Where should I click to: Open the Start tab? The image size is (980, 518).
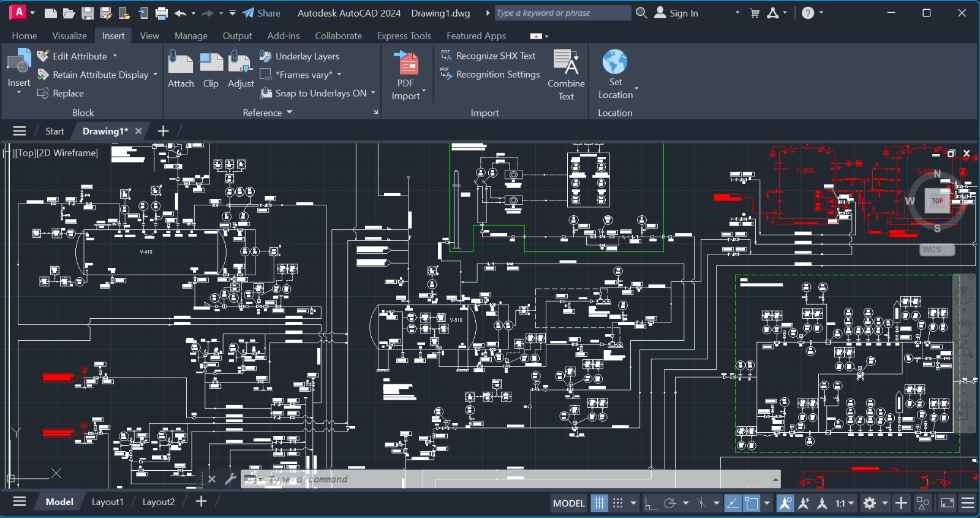click(55, 131)
